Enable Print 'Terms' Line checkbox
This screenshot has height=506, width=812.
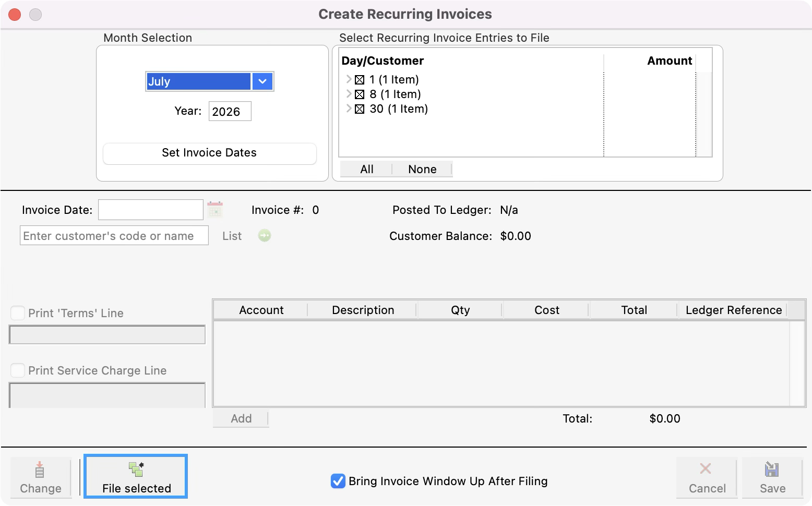18,313
